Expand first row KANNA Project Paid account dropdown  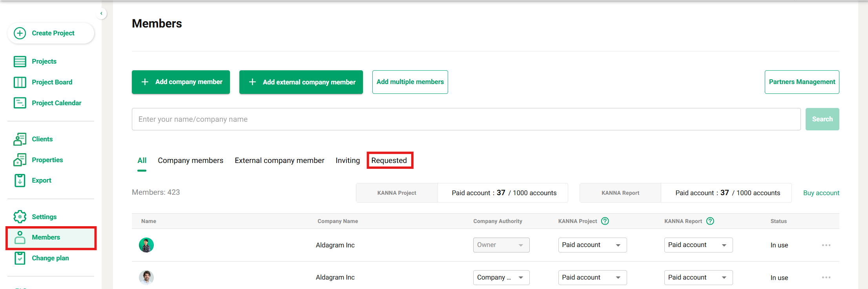(592, 245)
